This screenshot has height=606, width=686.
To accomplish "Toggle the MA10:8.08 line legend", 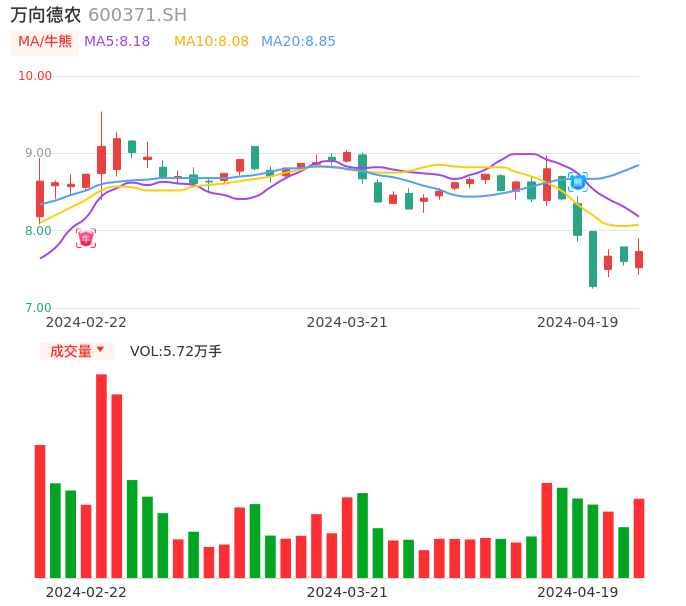I will [211, 42].
